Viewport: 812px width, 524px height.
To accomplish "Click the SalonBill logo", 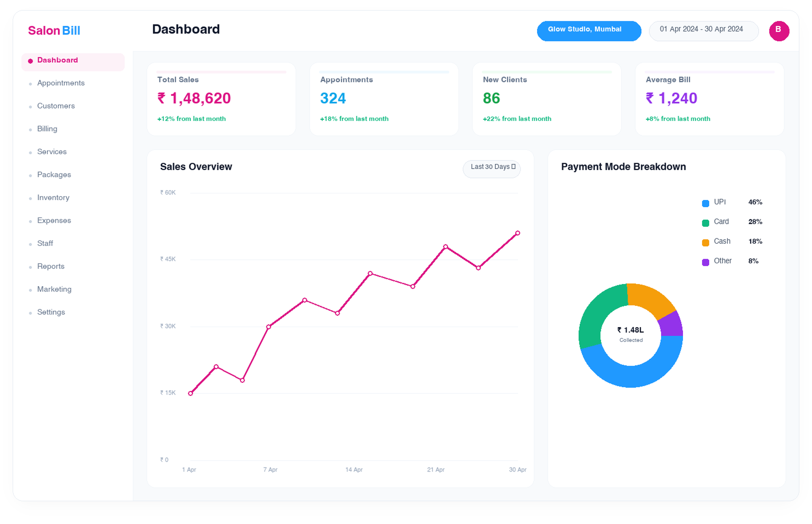I will pos(54,30).
